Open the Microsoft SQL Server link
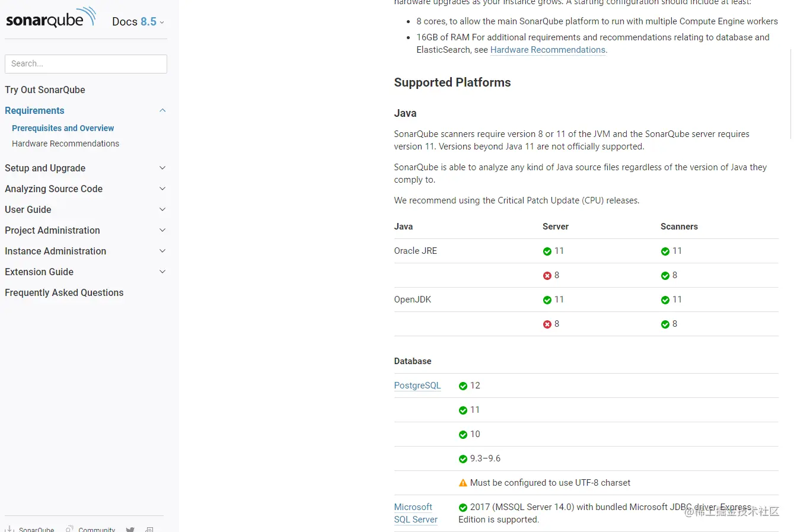The image size is (794, 532). click(x=416, y=513)
